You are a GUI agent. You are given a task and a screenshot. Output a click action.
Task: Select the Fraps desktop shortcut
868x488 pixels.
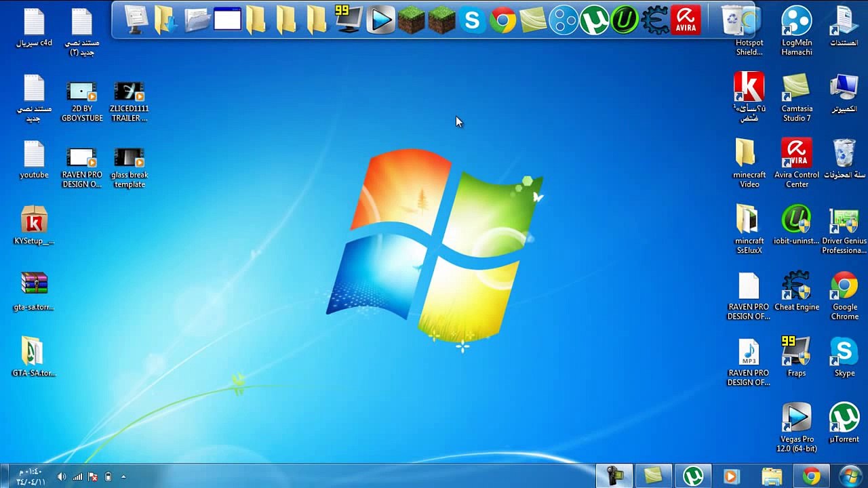coord(797,357)
